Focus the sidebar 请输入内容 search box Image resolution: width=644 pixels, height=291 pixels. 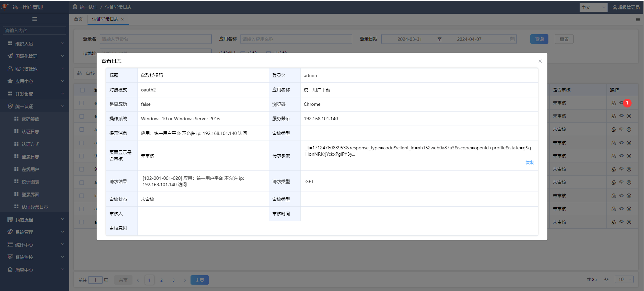[35, 30]
